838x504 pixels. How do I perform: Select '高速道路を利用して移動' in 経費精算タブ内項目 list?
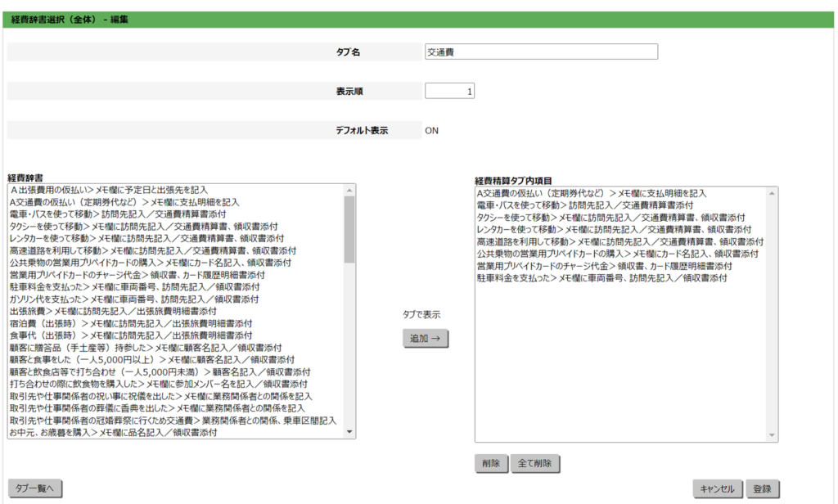pos(621,241)
